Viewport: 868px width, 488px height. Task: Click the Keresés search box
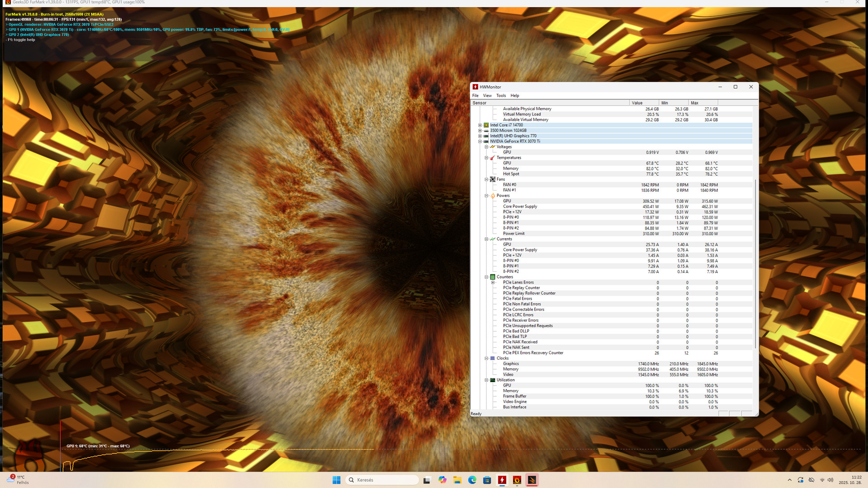pos(382,480)
